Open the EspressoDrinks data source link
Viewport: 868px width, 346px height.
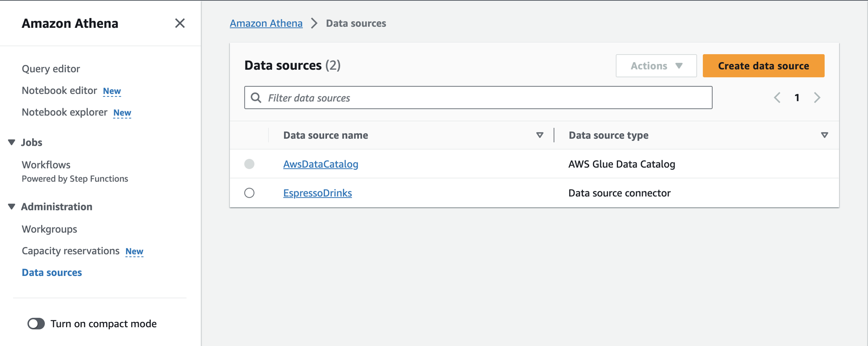point(317,193)
